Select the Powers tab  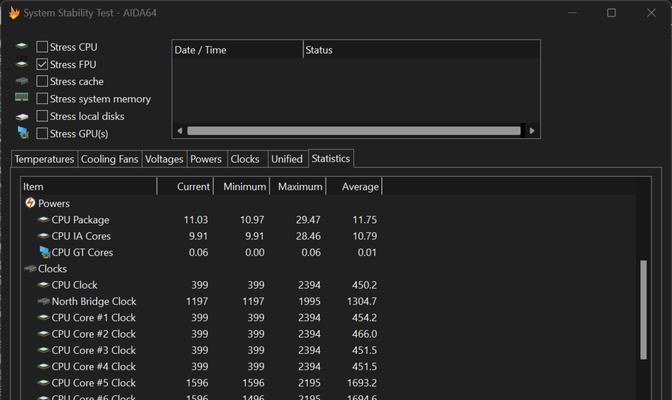pos(206,159)
